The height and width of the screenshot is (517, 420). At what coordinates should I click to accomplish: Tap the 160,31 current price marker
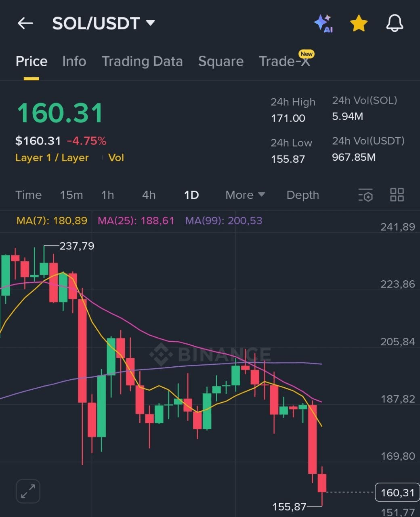397,493
